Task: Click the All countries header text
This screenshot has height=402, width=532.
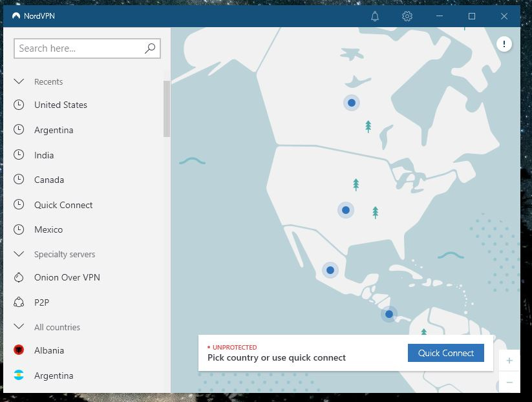Action: pos(57,328)
